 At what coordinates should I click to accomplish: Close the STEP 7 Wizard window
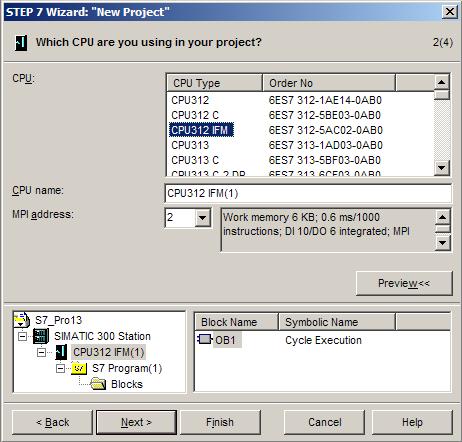(450, 12)
